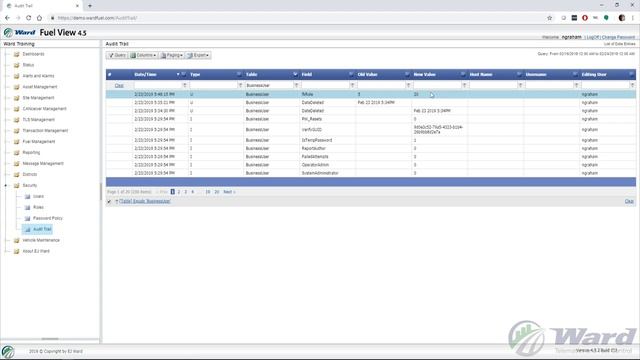Bookmark this page with star icon

click(x=549, y=18)
